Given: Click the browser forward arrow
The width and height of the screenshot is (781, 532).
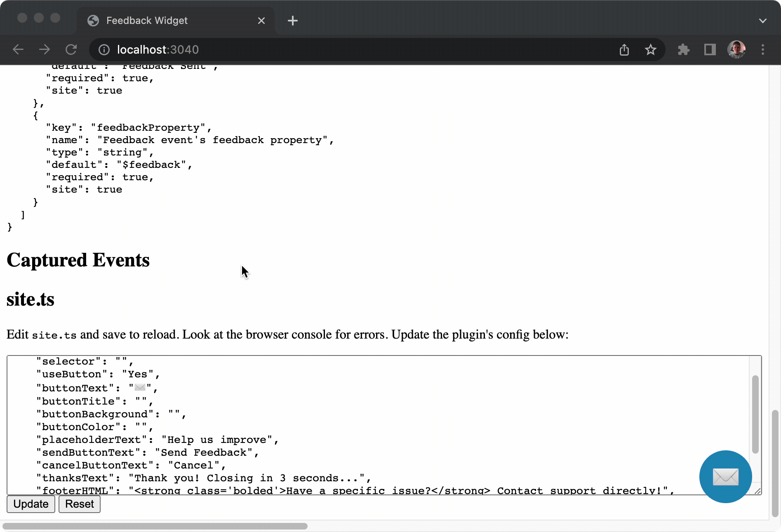Looking at the screenshot, I should pyautogui.click(x=45, y=49).
